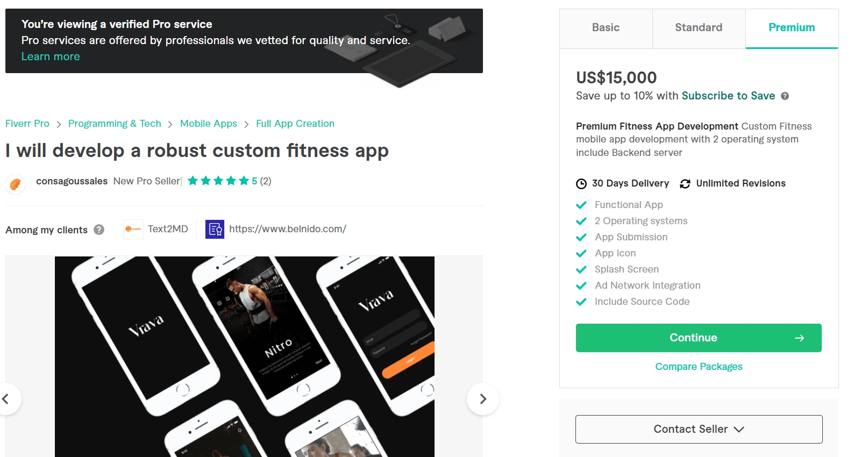Click the rating stars next to seller
The image size is (868, 457).
(x=218, y=181)
